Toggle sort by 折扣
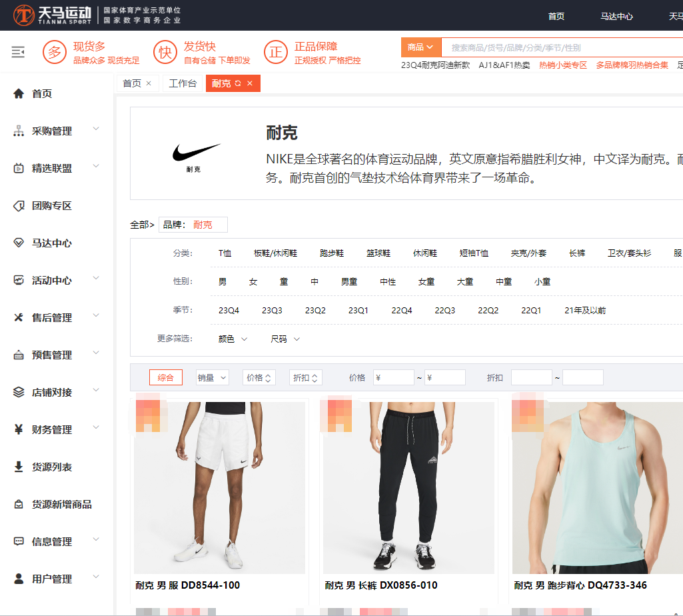 [305, 377]
